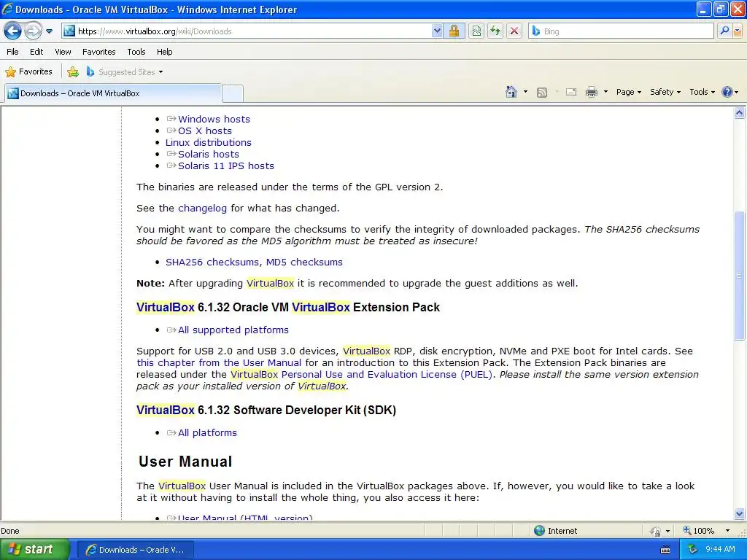The height and width of the screenshot is (560, 747).
Task: Click the Protected Mode status icon
Action: pyautogui.click(x=656, y=531)
